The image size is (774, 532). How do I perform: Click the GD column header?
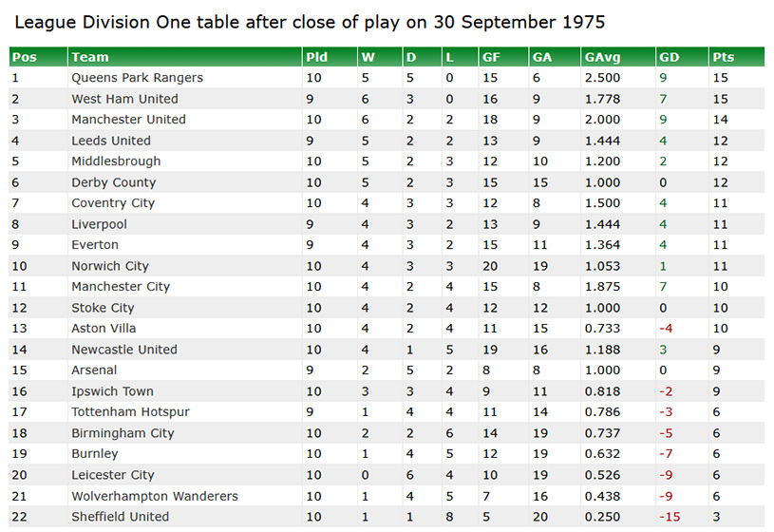click(668, 57)
